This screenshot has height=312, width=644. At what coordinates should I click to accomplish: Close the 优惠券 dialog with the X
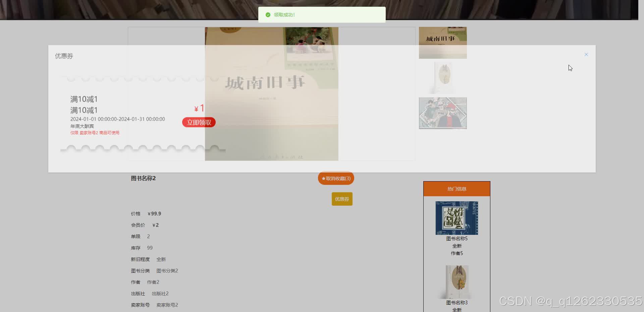(x=586, y=54)
